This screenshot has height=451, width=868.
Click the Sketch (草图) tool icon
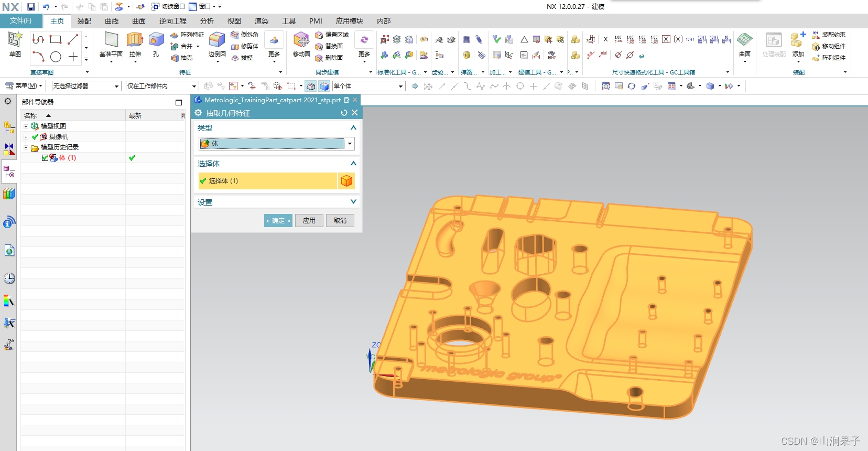point(15,40)
